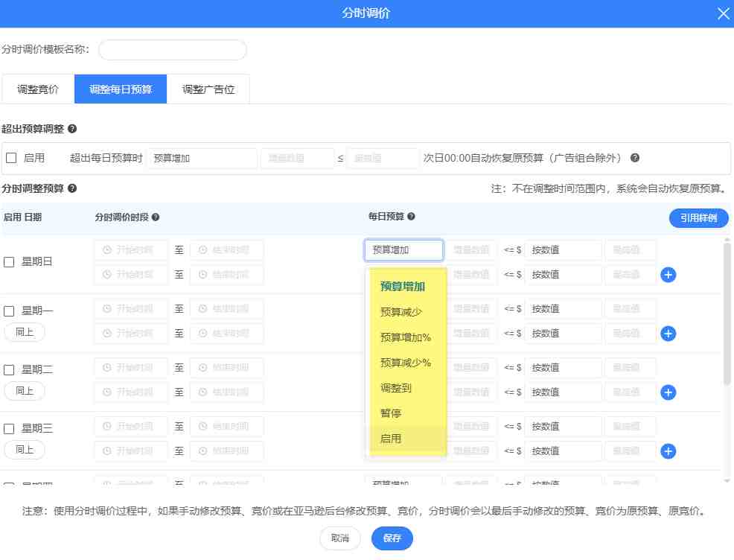Save settings with the 保存 button

(392, 538)
